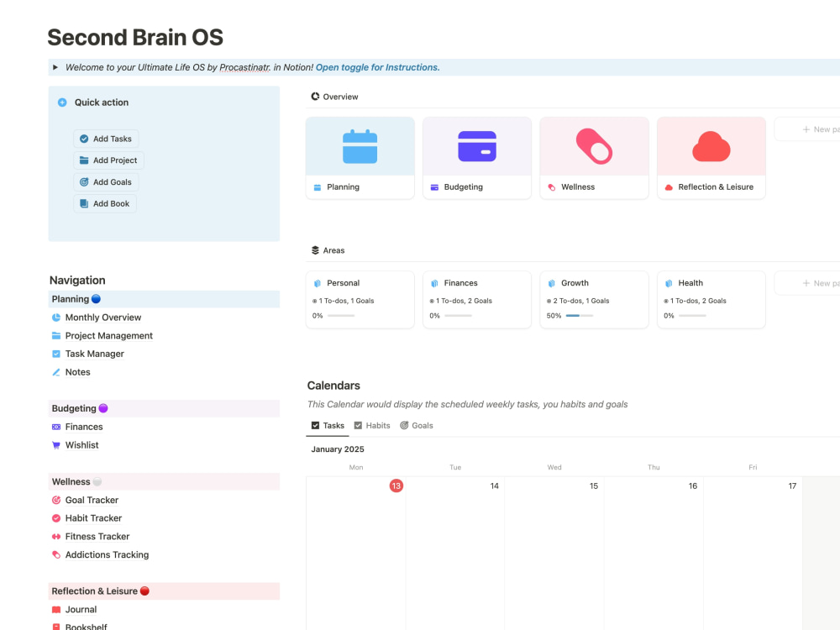
Task: Click the Planning navigation heading
Action: point(164,299)
